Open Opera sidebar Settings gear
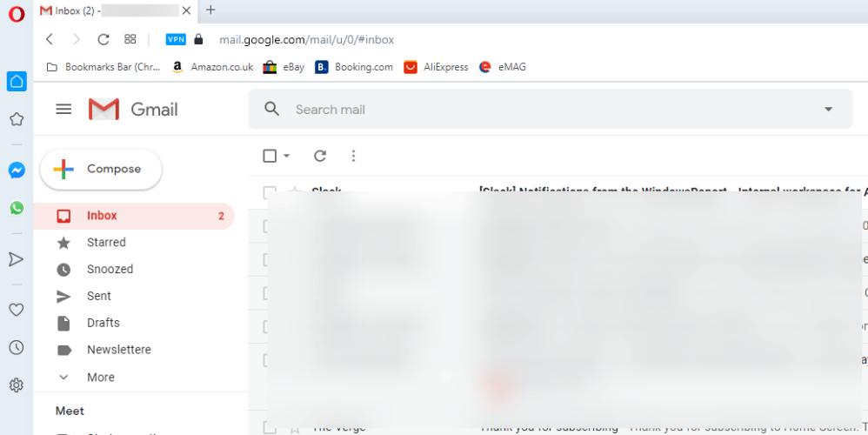The image size is (868, 435). pos(17,385)
